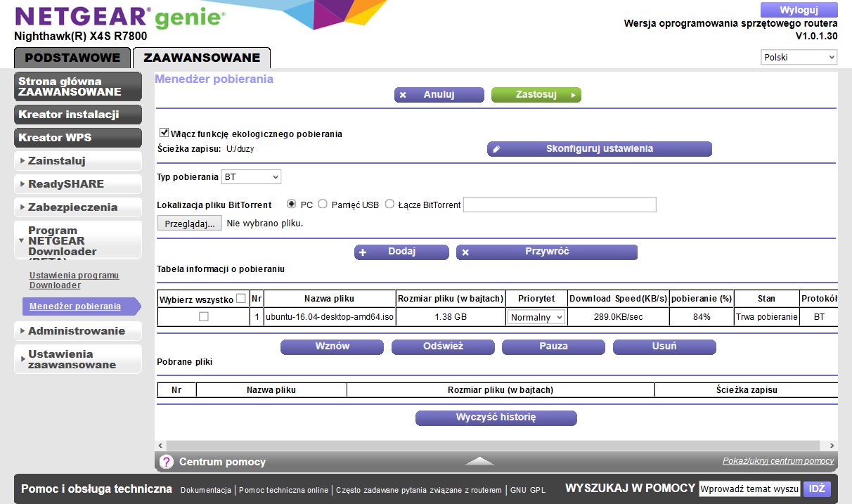
Task: Open the router FAQ link in footer
Action: 419,490
